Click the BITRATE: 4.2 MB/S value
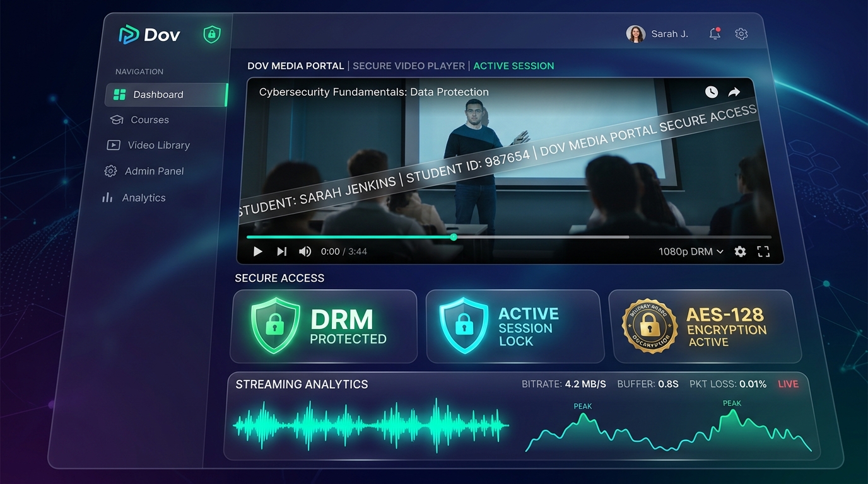This screenshot has width=868, height=484. point(564,384)
